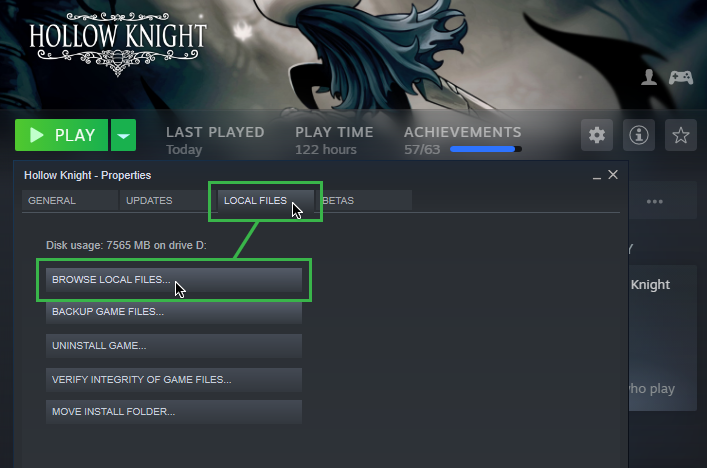Click Backup Game Files button
Image resolution: width=707 pixels, height=468 pixels.
(174, 312)
